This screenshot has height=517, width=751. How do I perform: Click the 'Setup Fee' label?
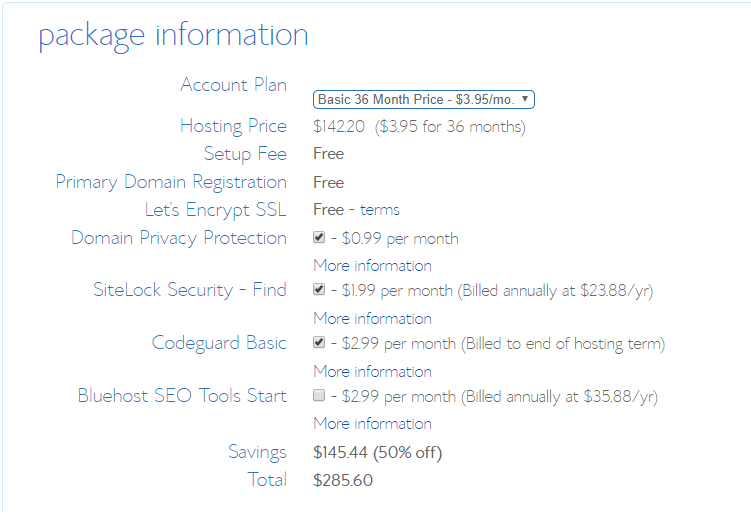[245, 154]
